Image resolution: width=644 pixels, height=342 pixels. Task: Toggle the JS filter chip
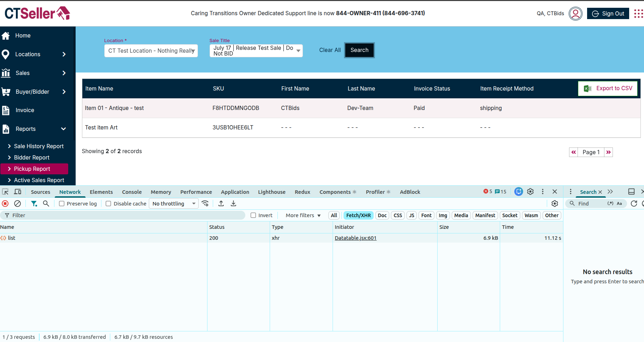[x=411, y=215]
